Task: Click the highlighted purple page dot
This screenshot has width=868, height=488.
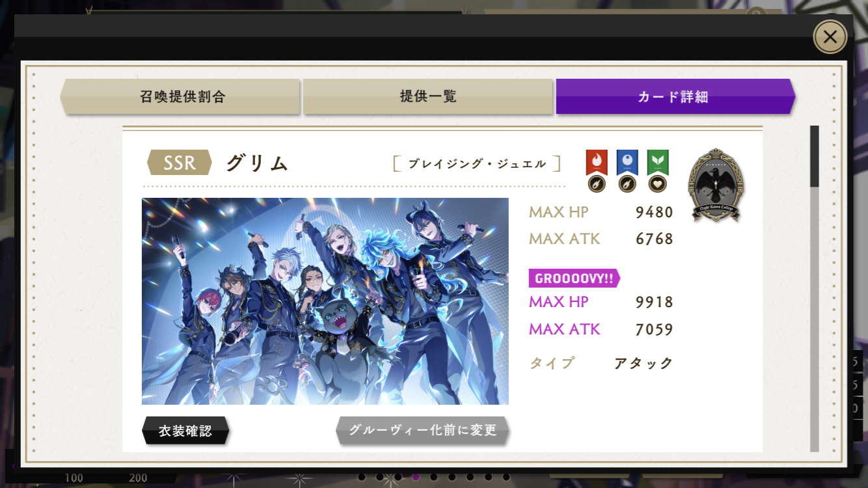Action: [x=416, y=477]
